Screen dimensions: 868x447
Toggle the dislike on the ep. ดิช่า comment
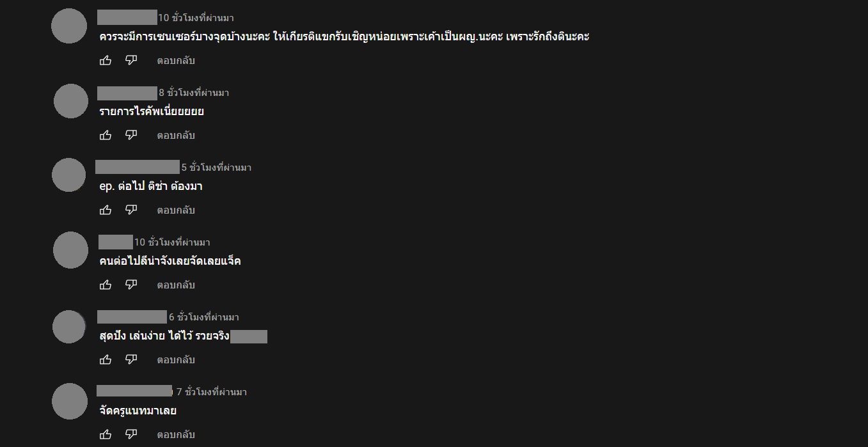(130, 210)
